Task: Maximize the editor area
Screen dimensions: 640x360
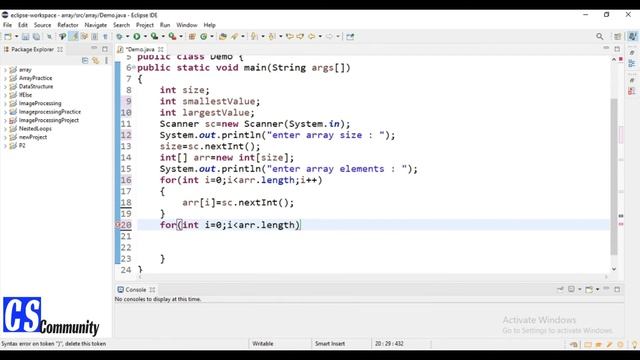Action: pyautogui.click(x=617, y=49)
